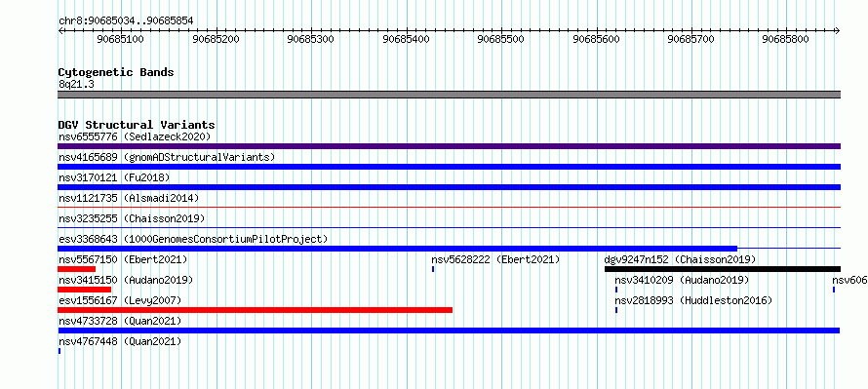Click the gray 8q21.3 cytogenetic band bar
Viewport: 868px width, 389px height.
tap(449, 95)
